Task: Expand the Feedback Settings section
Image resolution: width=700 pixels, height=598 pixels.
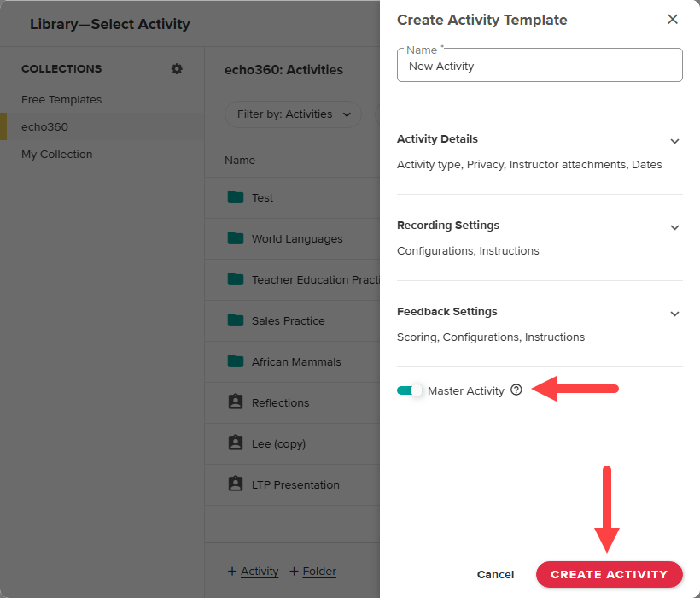Action: (x=674, y=314)
